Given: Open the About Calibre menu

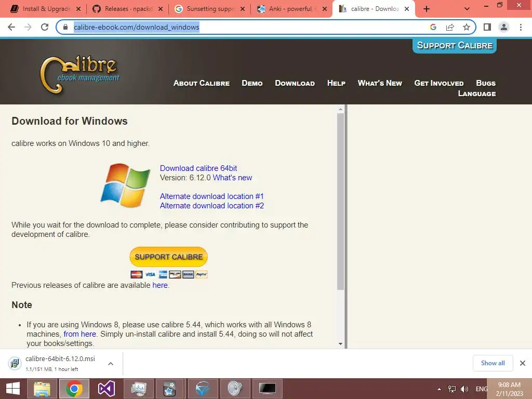Looking at the screenshot, I should (x=202, y=83).
